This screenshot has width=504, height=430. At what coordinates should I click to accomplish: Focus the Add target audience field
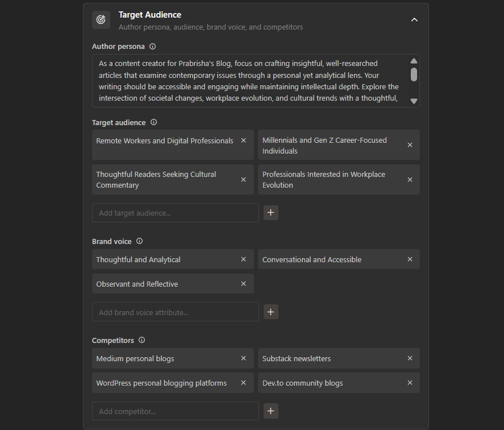[175, 213]
